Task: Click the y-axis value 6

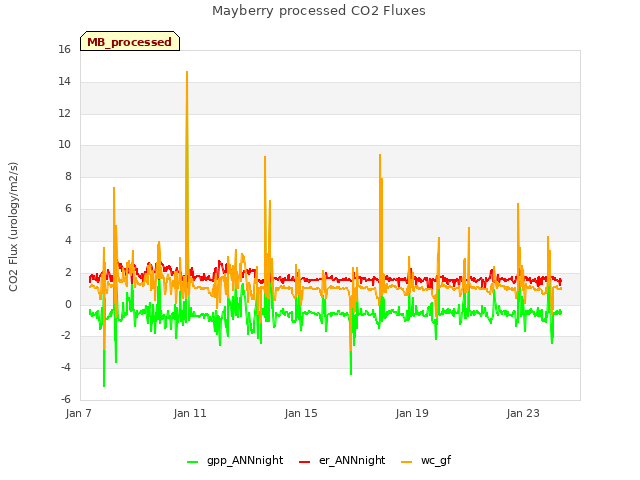Action: (68, 209)
